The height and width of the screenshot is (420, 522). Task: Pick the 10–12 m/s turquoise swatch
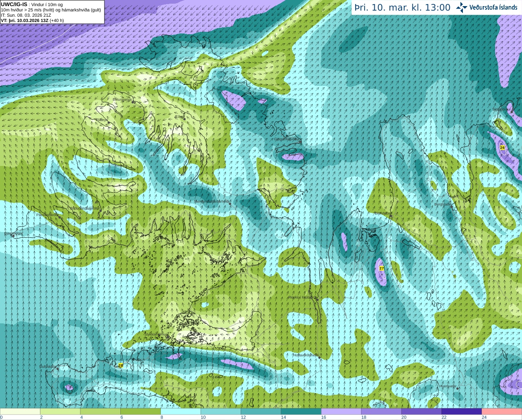coord(221,411)
